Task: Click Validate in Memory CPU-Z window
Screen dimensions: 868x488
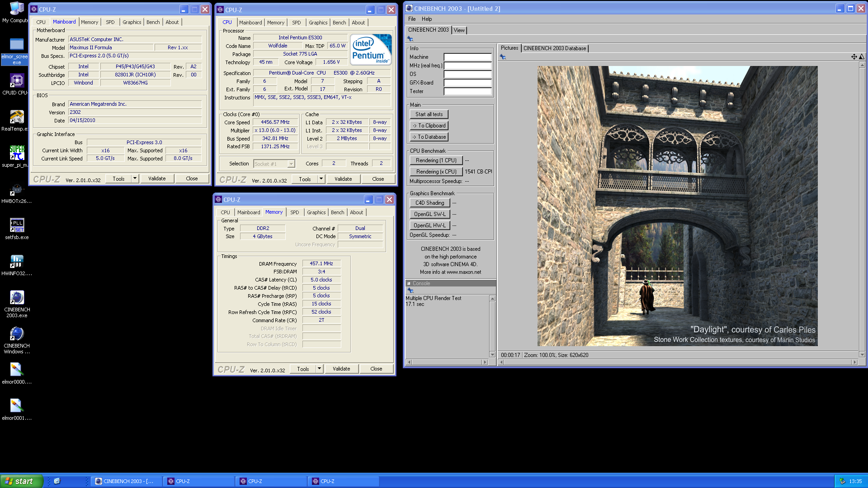Action: (x=341, y=369)
